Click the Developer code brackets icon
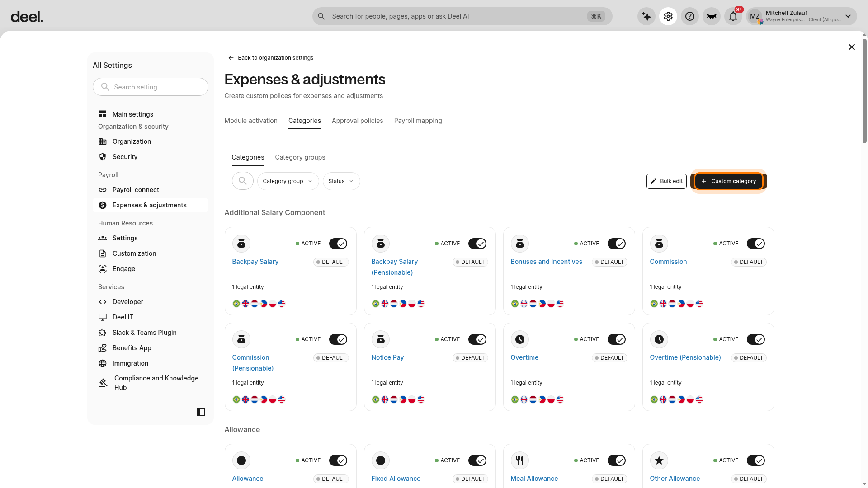Image resolution: width=868 pixels, height=488 pixels. coord(103,302)
